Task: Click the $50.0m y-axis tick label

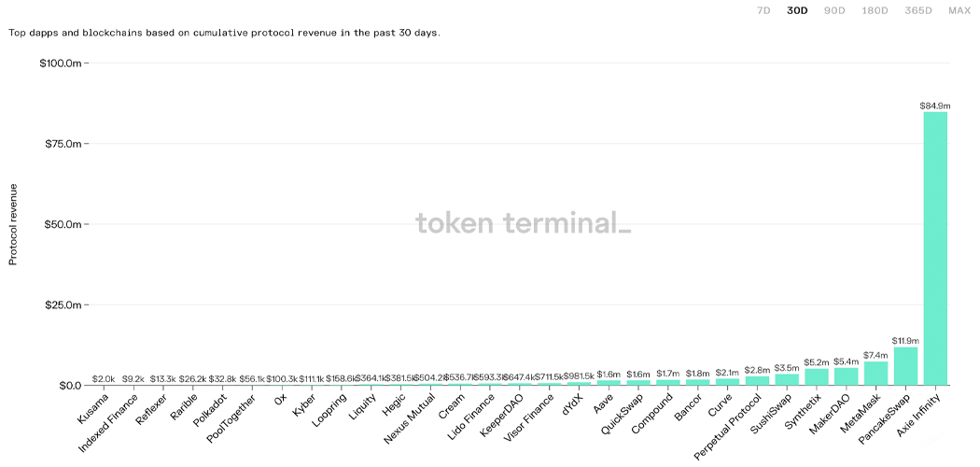Action: [x=64, y=225]
